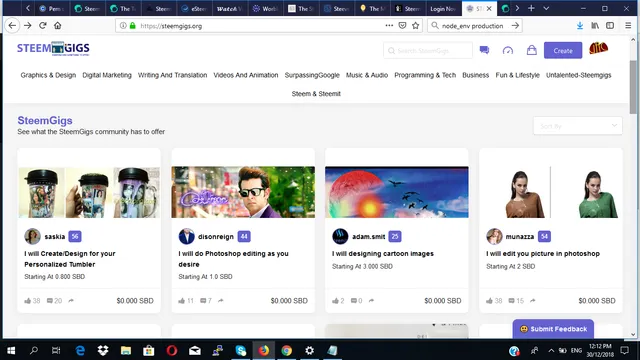640x360 pixels.
Task: Open Untalented-Steemgigs category
Action: (579, 75)
